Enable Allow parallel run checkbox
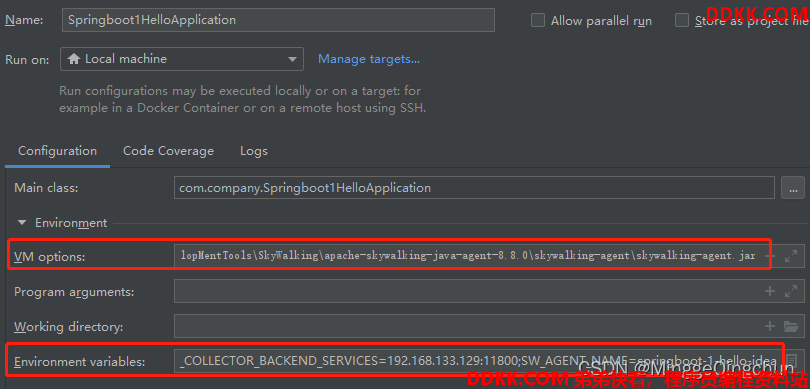Image resolution: width=810 pixels, height=389 pixels. click(x=538, y=20)
